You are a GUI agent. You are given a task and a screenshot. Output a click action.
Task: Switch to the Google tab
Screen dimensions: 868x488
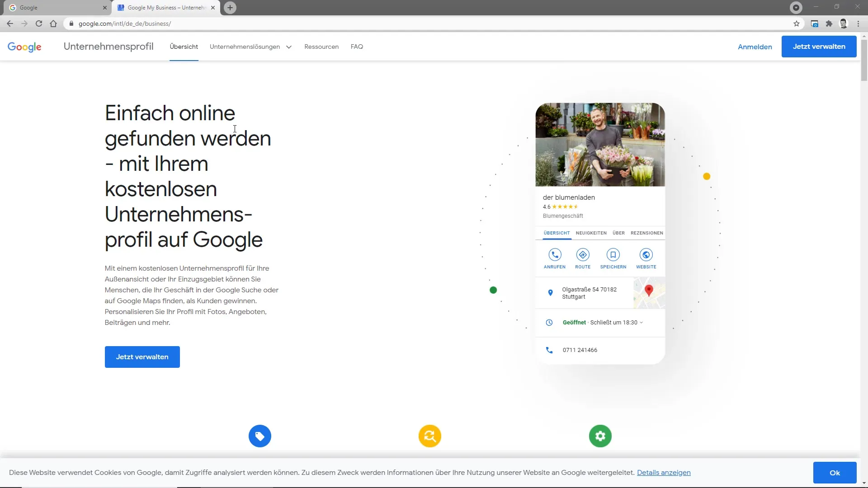point(57,8)
